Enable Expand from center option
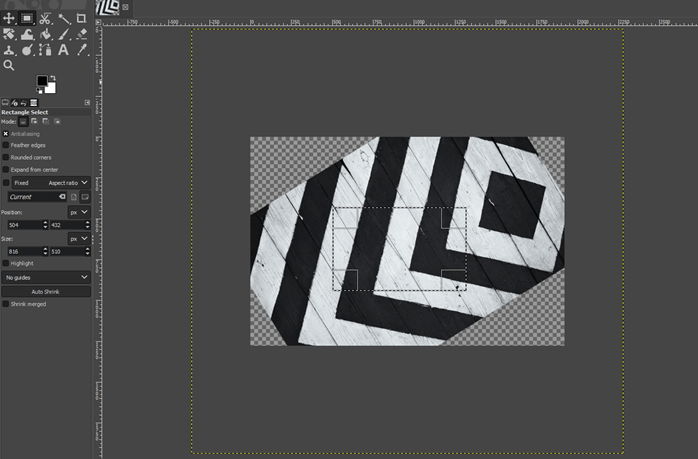This screenshot has height=459, width=698. coord(5,170)
